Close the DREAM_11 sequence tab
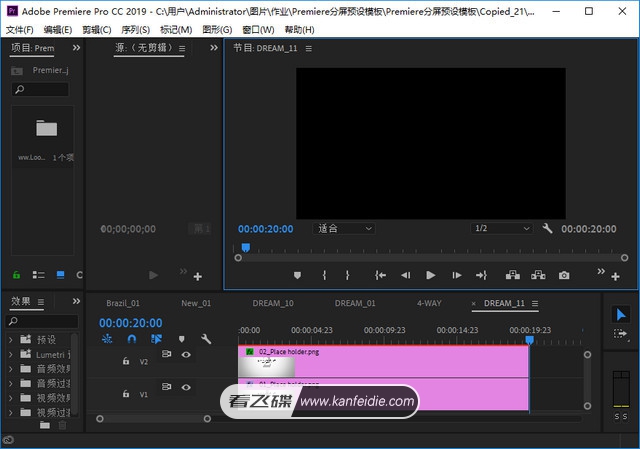This screenshot has height=449, width=640. click(473, 304)
